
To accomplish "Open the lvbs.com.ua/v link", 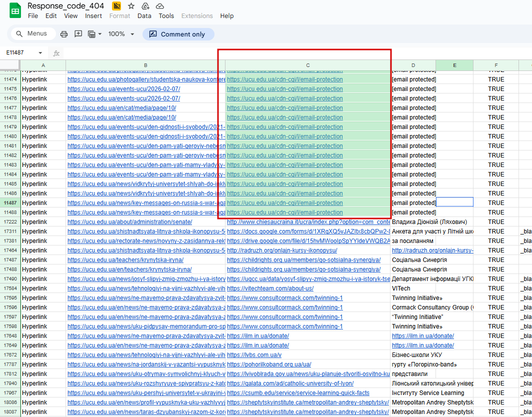I will pos(254,355).
